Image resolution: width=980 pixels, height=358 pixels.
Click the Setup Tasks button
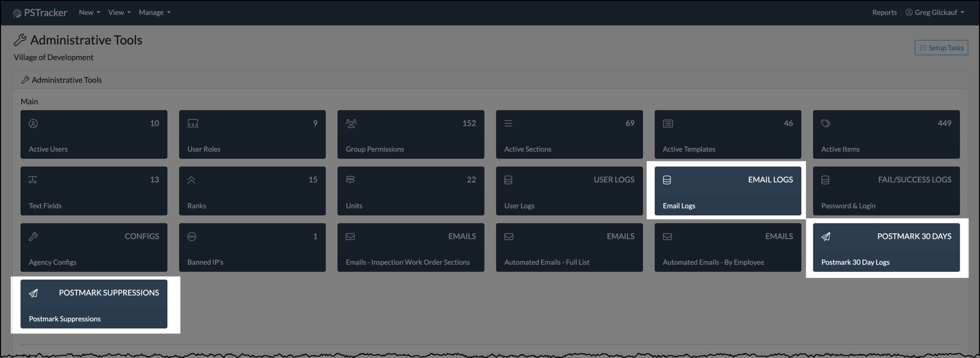click(941, 48)
